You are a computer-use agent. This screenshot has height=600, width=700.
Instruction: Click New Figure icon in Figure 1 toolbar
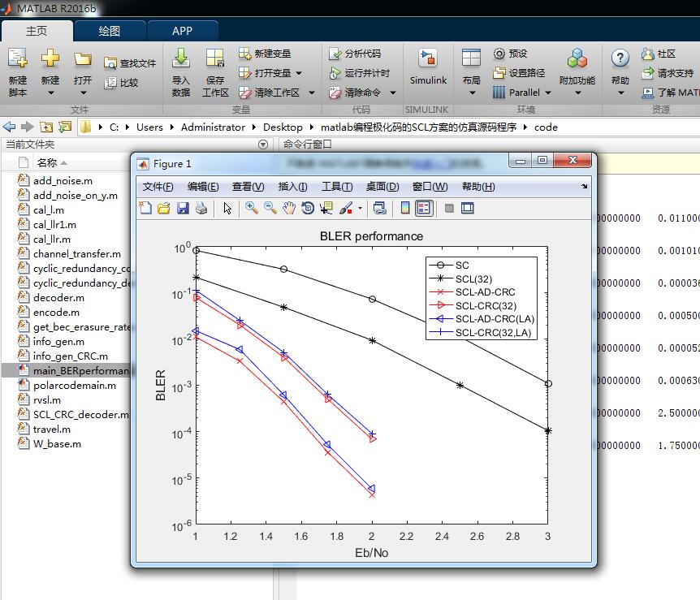[x=145, y=208]
